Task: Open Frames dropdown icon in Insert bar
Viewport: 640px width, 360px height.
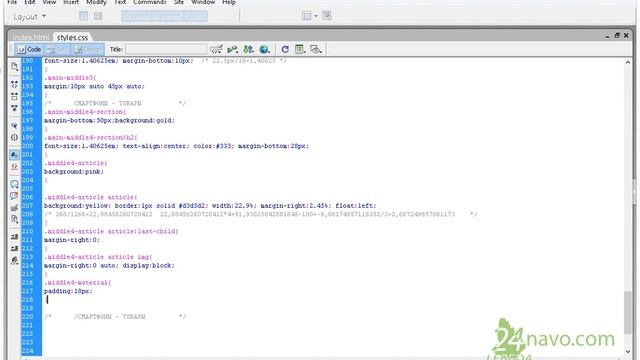Action: tap(310, 16)
